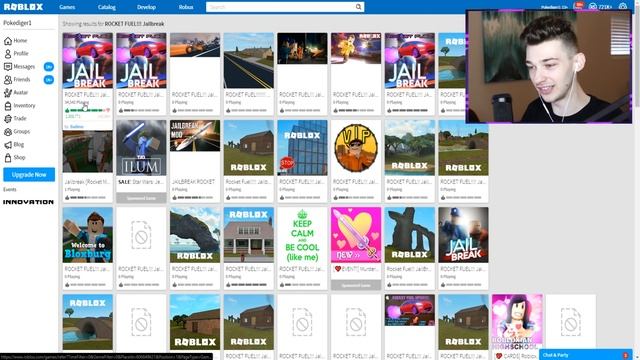Open the Develop tab
Screen dimensions: 640x360
[x=146, y=7]
